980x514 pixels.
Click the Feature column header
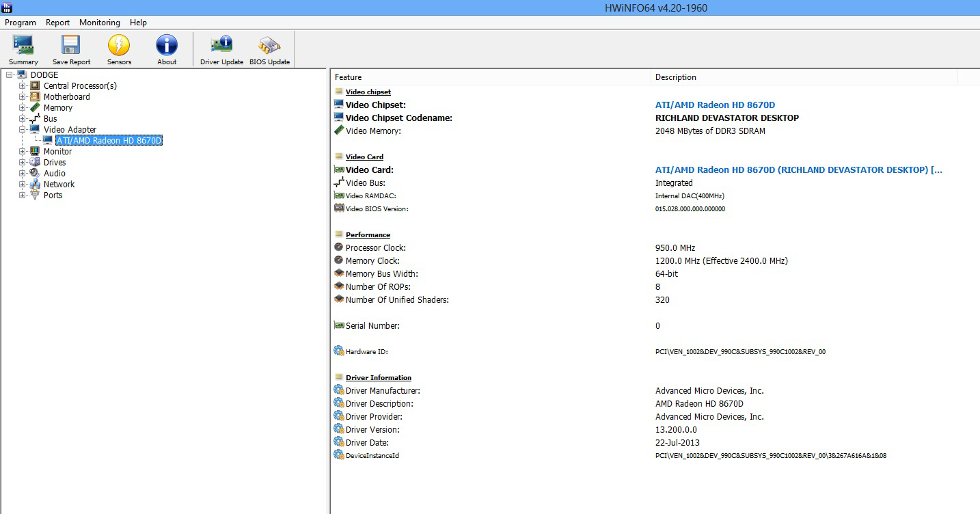pos(491,77)
